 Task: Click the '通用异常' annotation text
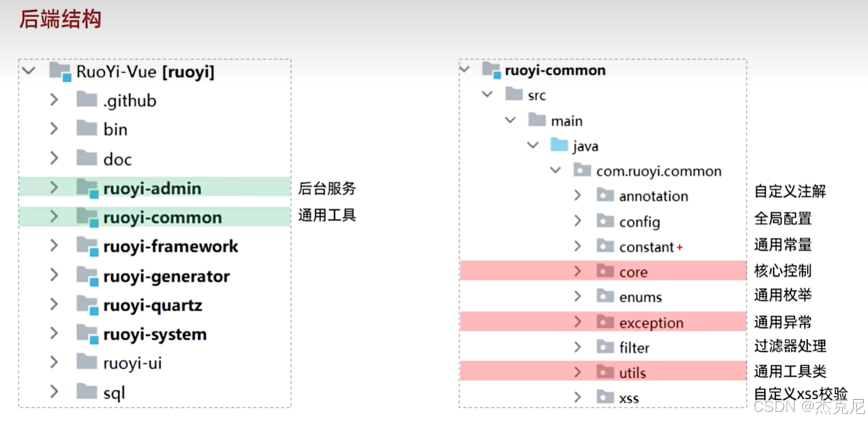(x=783, y=322)
